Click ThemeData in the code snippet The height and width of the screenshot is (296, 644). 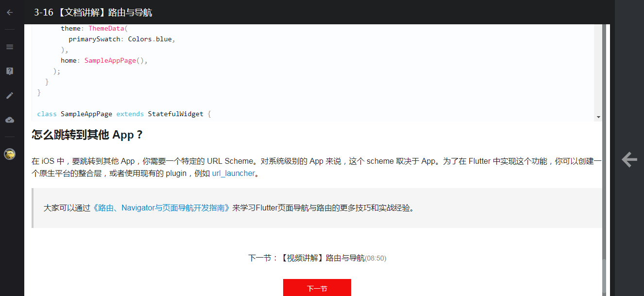pos(106,28)
